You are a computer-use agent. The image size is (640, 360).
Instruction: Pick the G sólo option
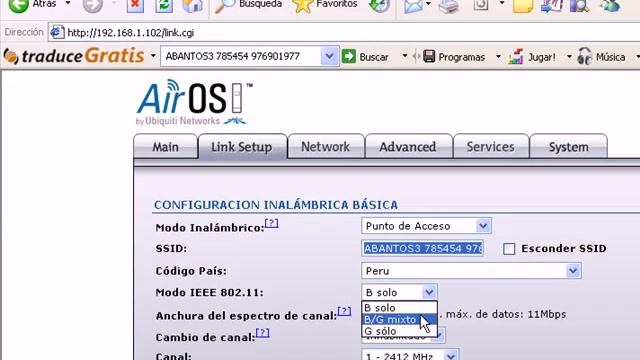[x=399, y=331]
